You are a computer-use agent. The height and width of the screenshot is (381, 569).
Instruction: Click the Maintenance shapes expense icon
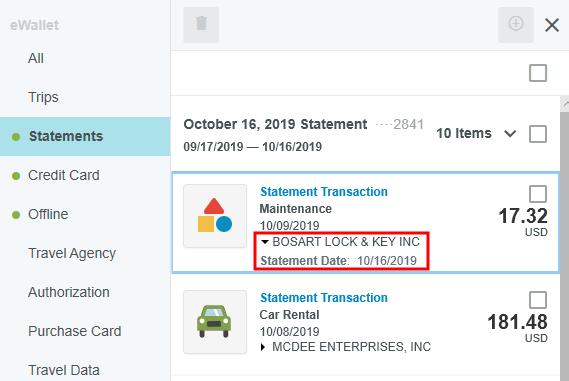(x=215, y=216)
